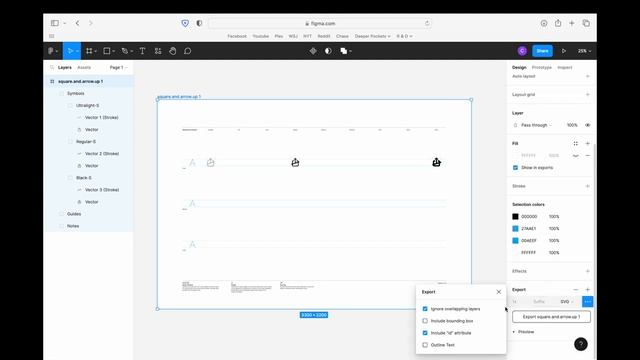
Task: Switch to the Design tab
Action: click(519, 67)
